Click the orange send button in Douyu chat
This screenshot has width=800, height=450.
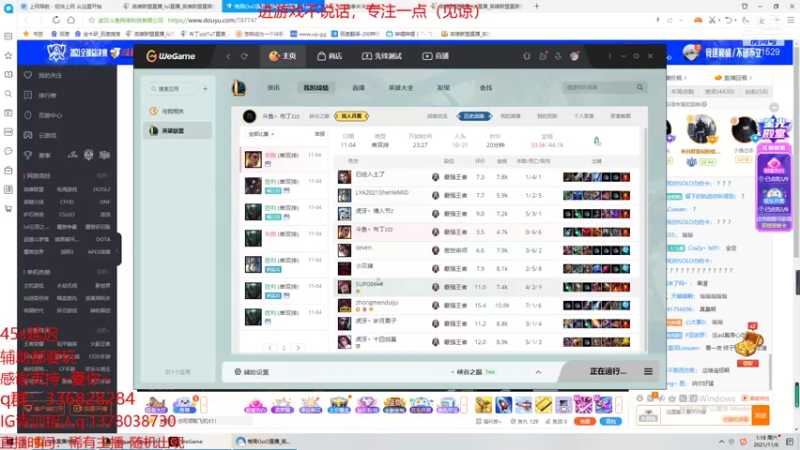761,415
